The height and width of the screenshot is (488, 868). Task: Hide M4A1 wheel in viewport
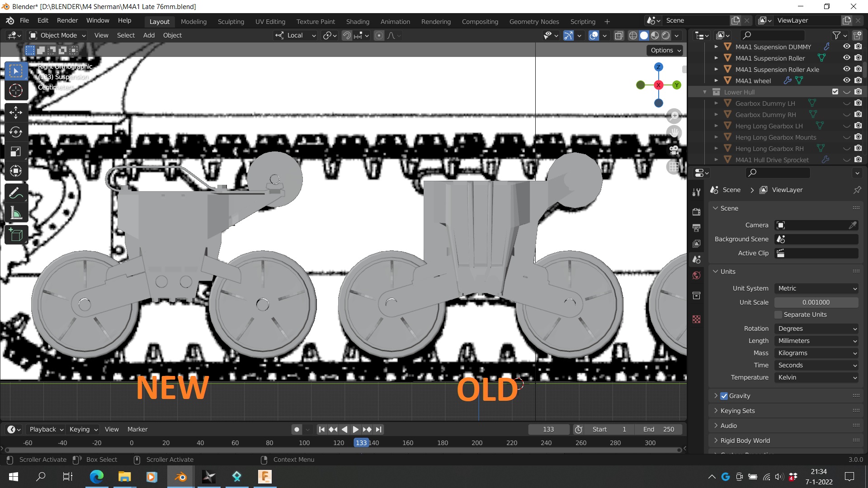[847, 80]
